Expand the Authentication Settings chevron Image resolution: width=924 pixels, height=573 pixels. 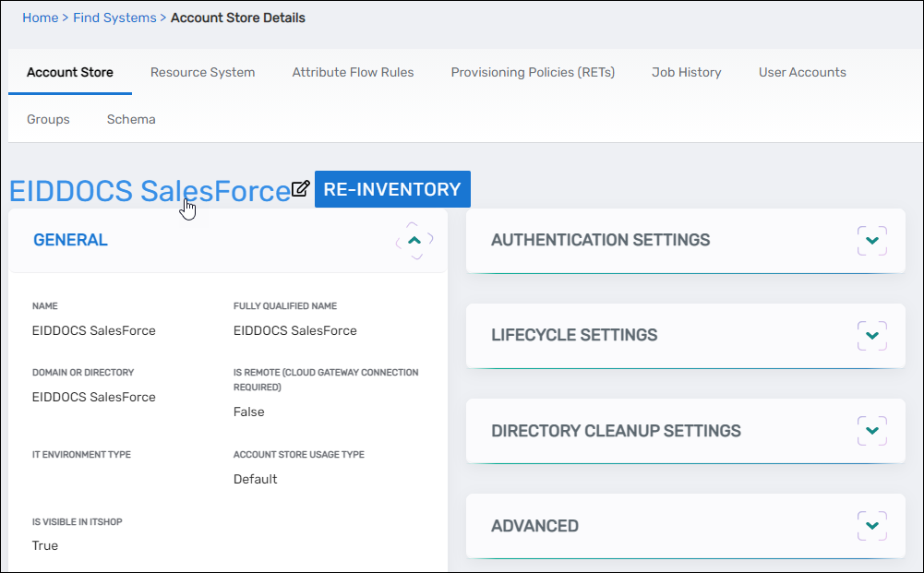[871, 241]
